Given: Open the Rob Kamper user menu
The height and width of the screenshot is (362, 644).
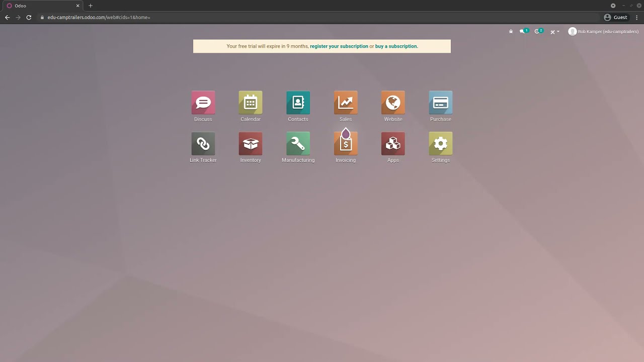Looking at the screenshot, I should coord(603,32).
